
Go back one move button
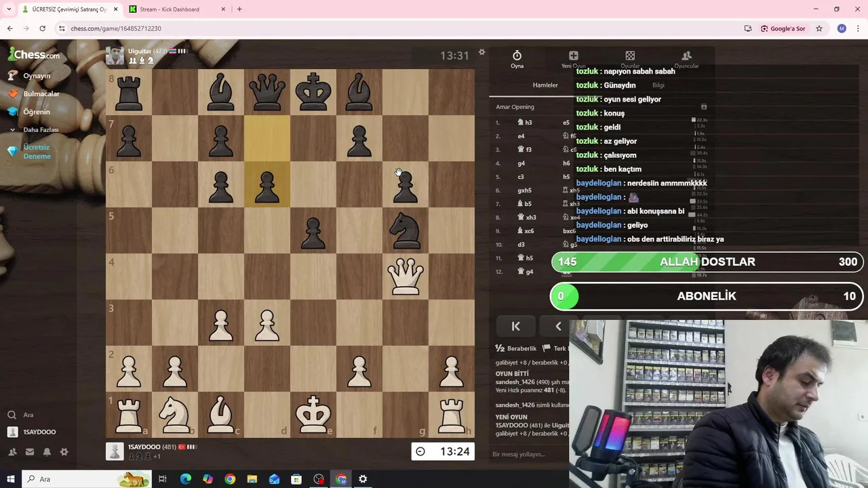pyautogui.click(x=558, y=327)
